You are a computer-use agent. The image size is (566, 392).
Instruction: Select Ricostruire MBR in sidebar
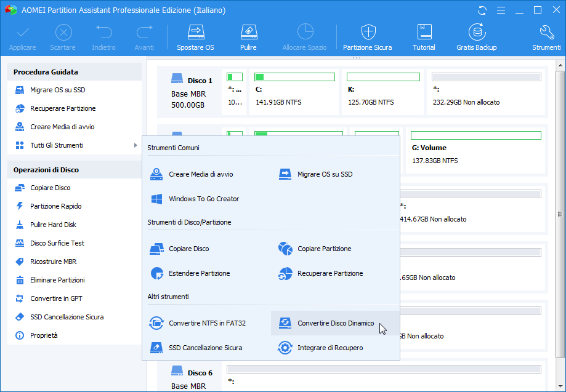pos(74,262)
